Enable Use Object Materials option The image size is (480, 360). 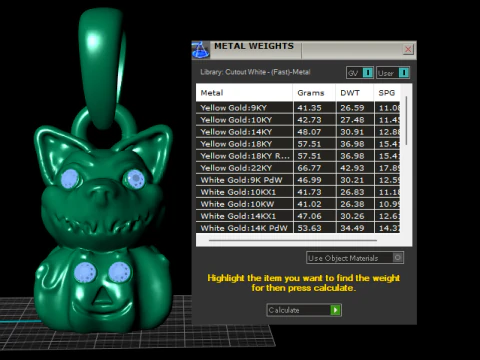tap(355, 258)
